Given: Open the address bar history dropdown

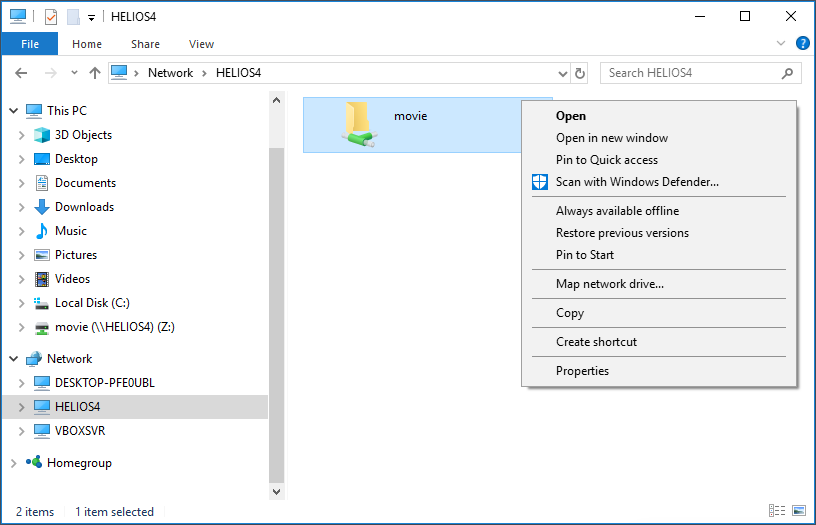Looking at the screenshot, I should tap(563, 73).
